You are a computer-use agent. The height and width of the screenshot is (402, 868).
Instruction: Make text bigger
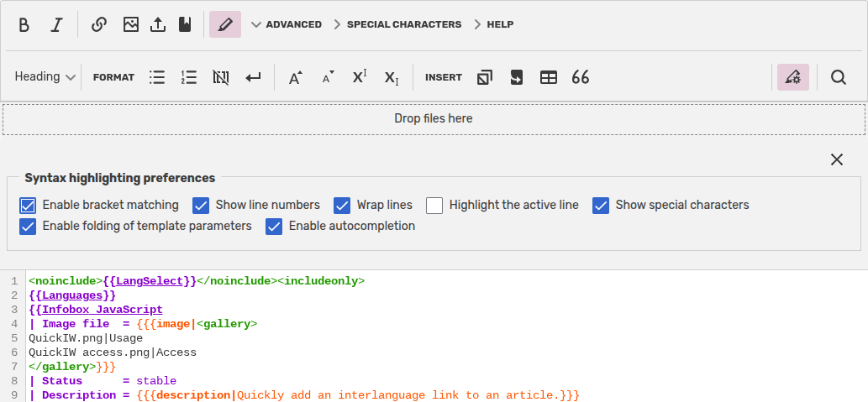click(x=296, y=77)
